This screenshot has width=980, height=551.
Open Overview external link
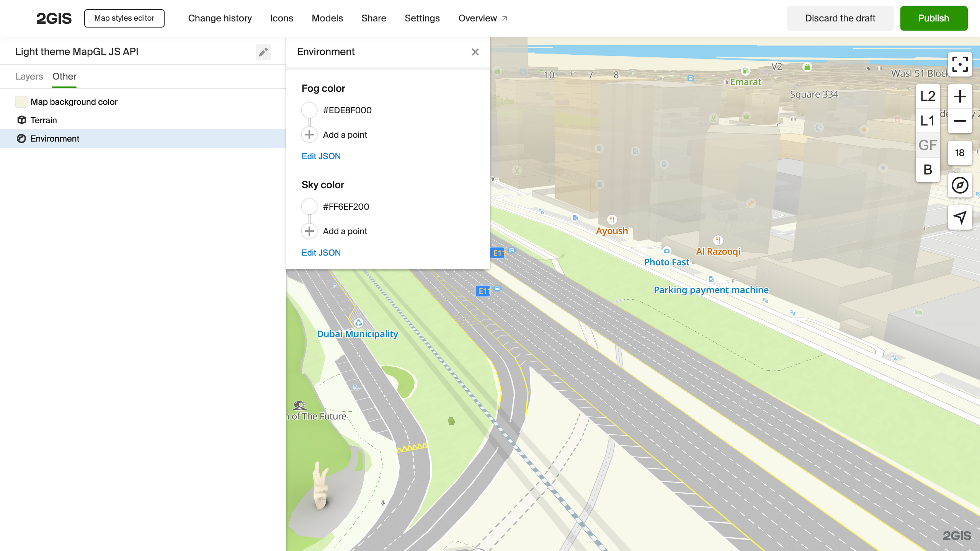pos(482,18)
